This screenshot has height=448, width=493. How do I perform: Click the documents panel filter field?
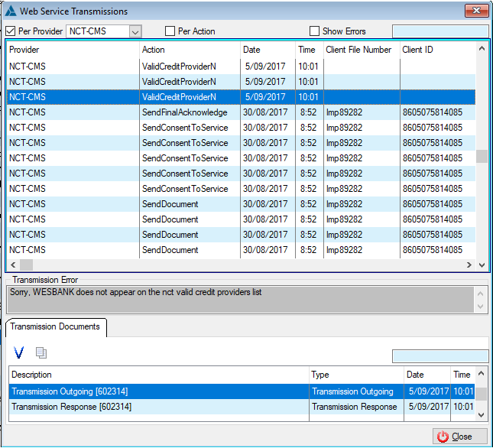tap(439, 356)
